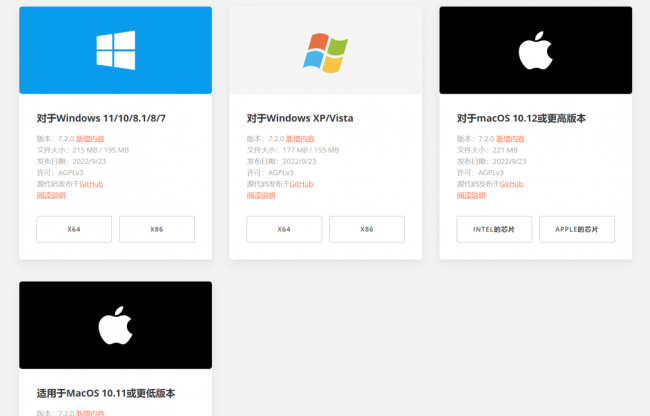Download X86 for Windows 11/10/8.1/8/7
650x416 pixels.
157,229
